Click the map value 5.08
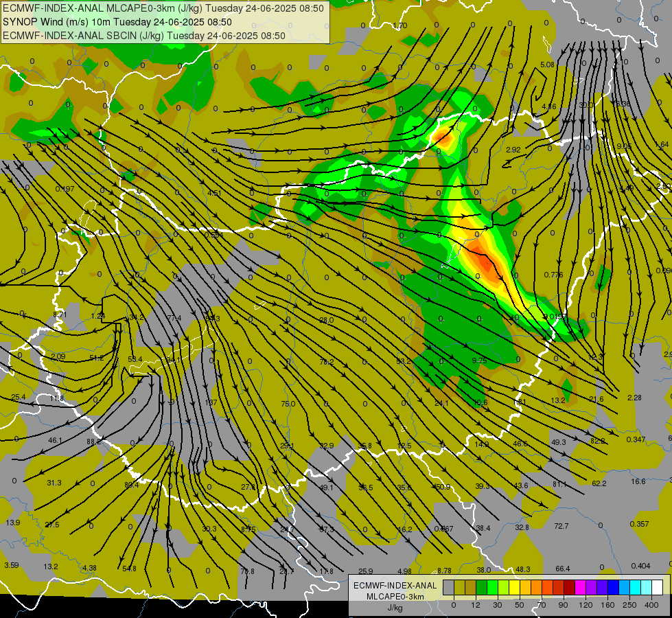Image resolution: width=672 pixels, height=618 pixels. pyautogui.click(x=547, y=65)
